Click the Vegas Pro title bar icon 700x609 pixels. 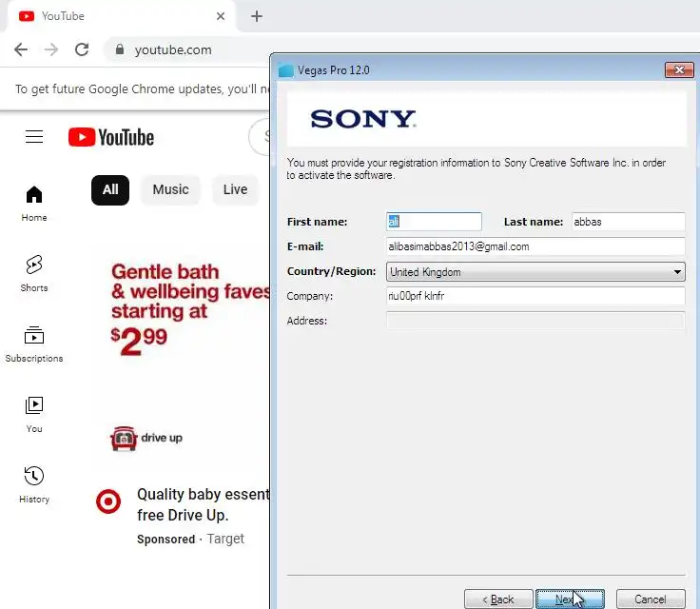[285, 70]
